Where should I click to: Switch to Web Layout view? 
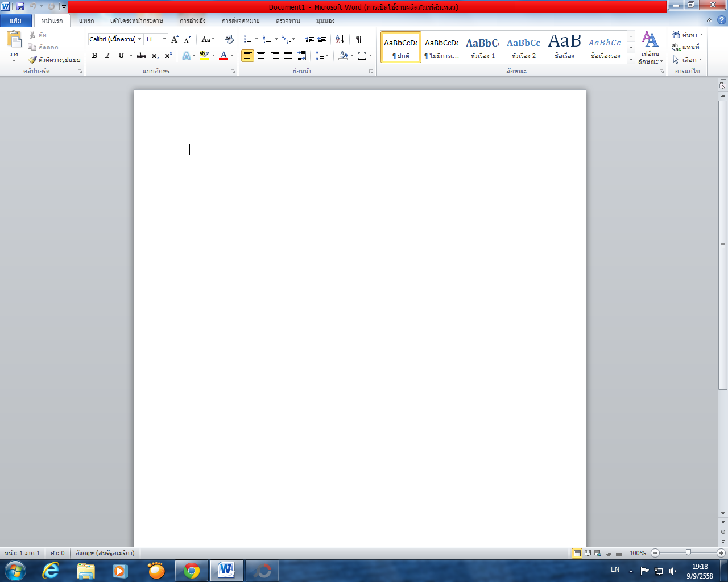[x=598, y=553]
